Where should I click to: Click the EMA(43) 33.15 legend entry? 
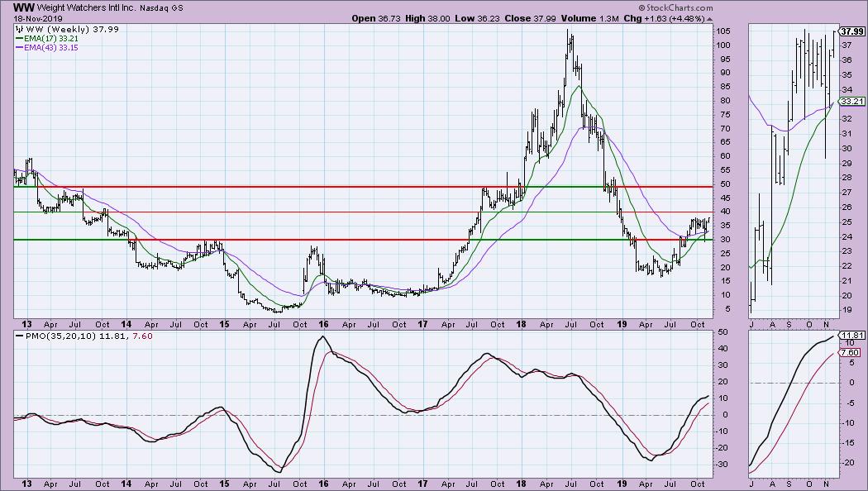pyautogui.click(x=48, y=48)
